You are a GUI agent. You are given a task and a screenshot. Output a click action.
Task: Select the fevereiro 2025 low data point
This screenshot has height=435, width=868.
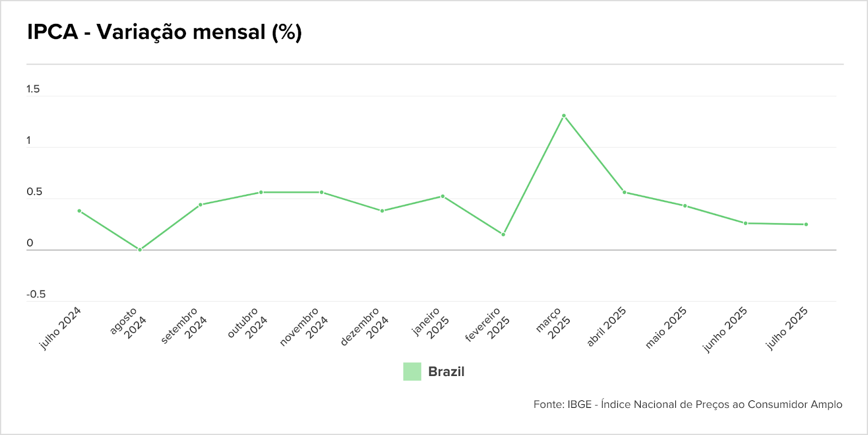coord(503,234)
